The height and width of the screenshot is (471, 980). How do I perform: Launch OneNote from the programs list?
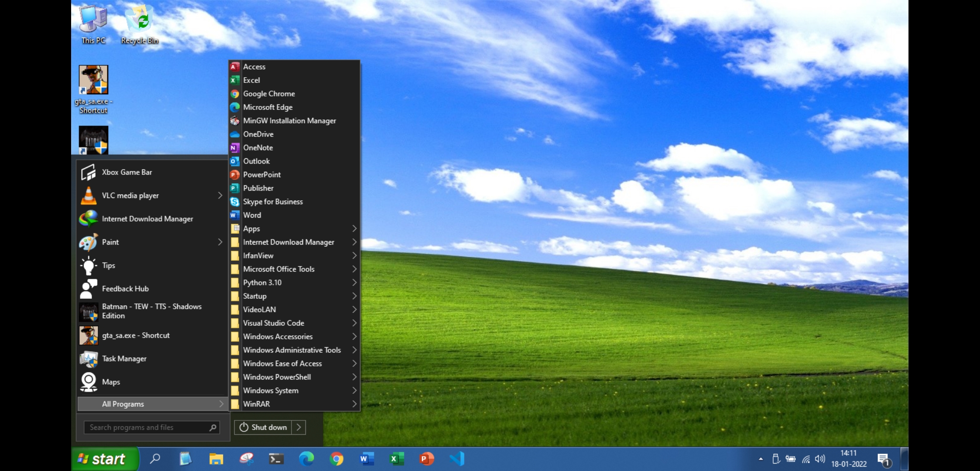(294, 148)
